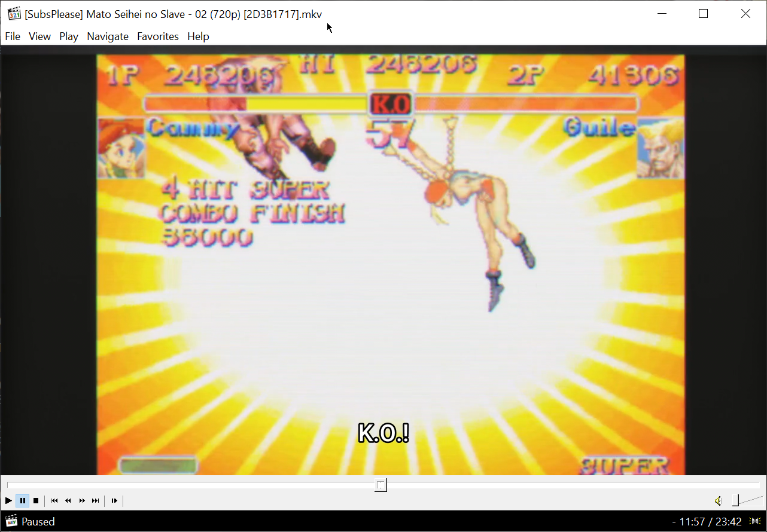Screen dimensions: 767x532
Task: Open the Navigate menu
Action: pos(108,36)
